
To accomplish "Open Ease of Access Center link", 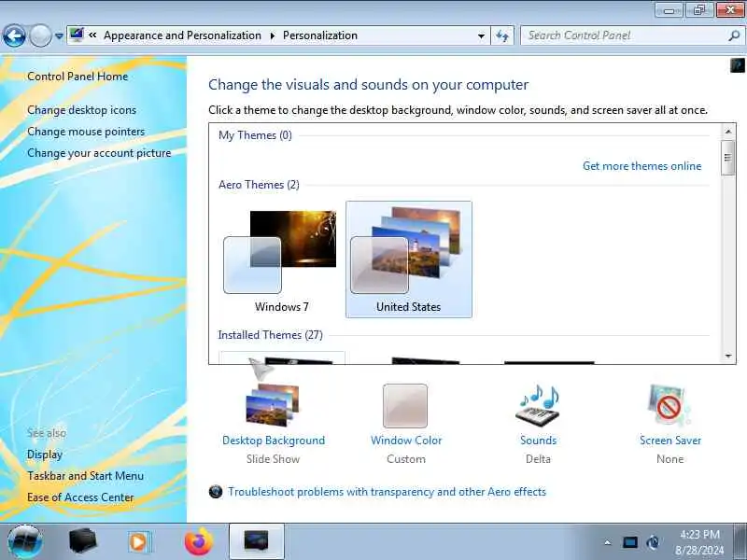I will tap(80, 497).
